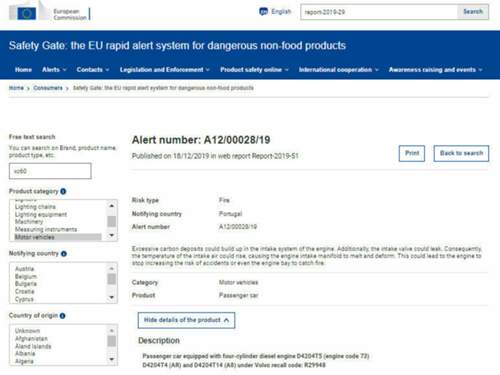Click the Product category info icon

(x=63, y=191)
